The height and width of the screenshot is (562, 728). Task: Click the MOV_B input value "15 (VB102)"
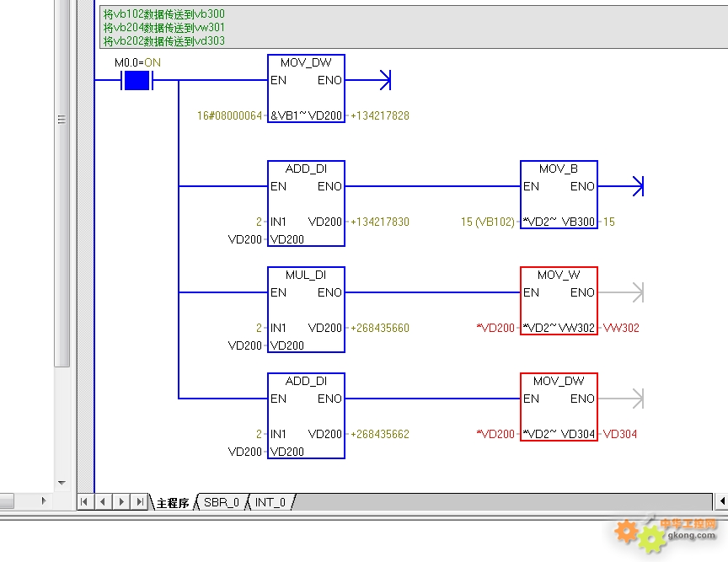pos(488,222)
